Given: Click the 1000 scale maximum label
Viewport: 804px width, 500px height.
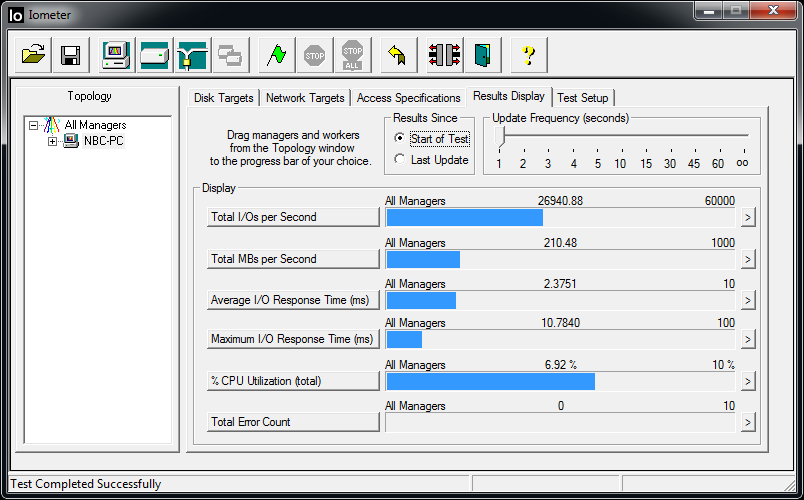Looking at the screenshot, I should (722, 243).
